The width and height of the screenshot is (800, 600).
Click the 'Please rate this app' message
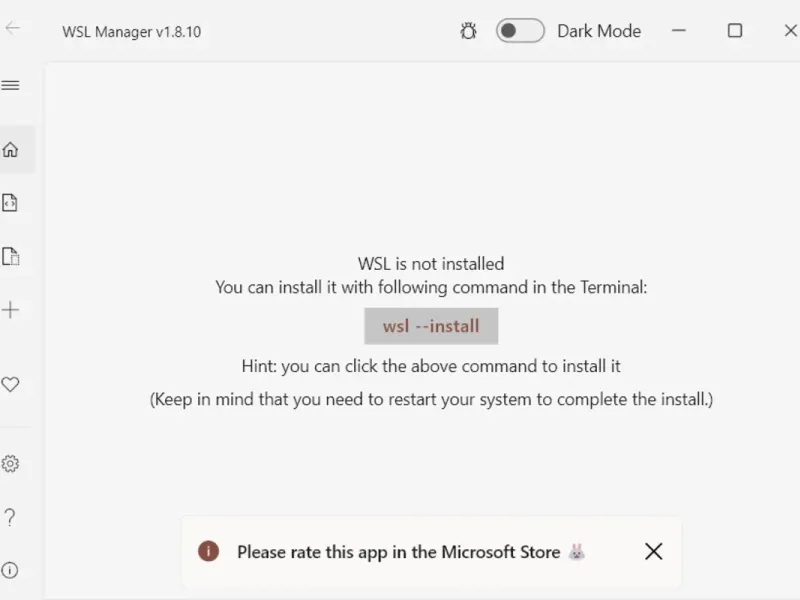coord(398,552)
